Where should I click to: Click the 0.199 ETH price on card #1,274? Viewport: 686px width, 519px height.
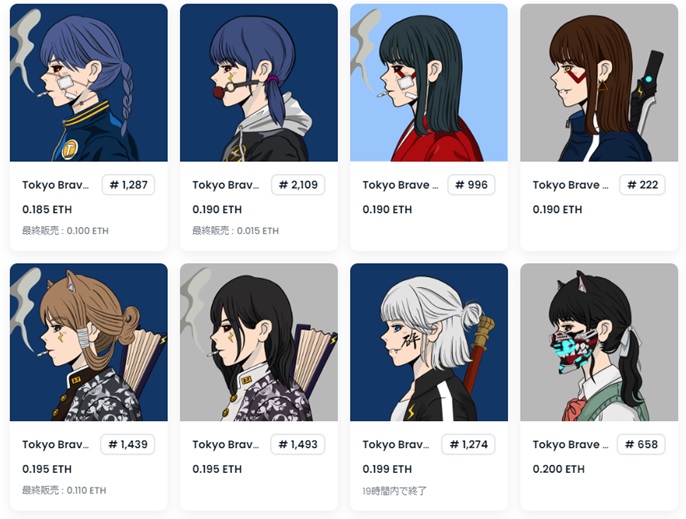(387, 469)
